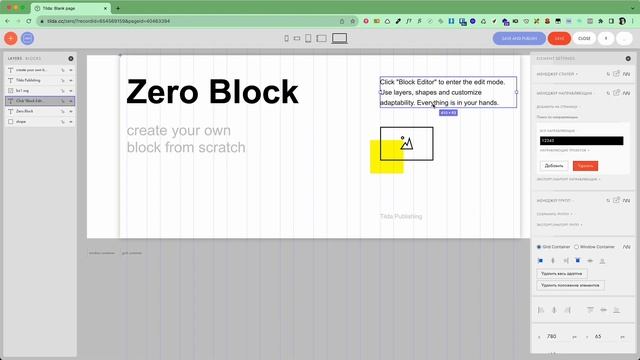Screen dimensions: 640x360
Task: Click the red Save button
Action: (559, 38)
